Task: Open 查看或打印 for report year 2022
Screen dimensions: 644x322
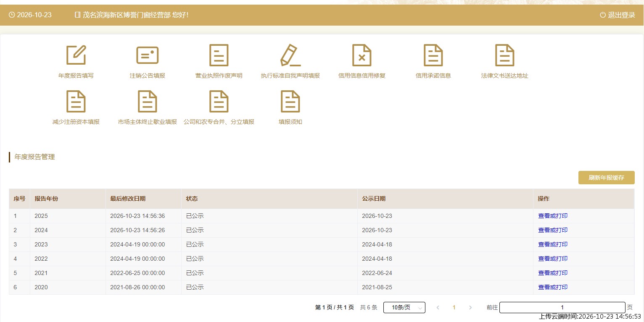Action: point(553,259)
